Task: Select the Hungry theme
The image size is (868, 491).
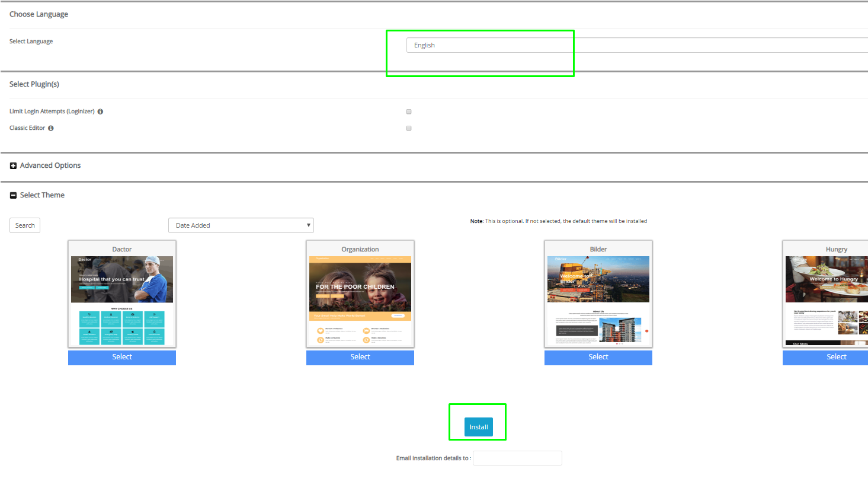Action: (x=836, y=357)
